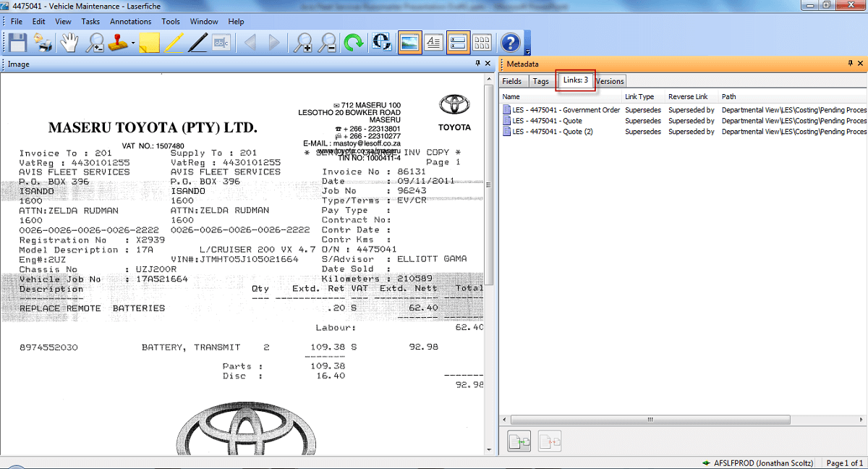
Task: Open the Stamp tool dropdown arrow
Action: [133, 43]
